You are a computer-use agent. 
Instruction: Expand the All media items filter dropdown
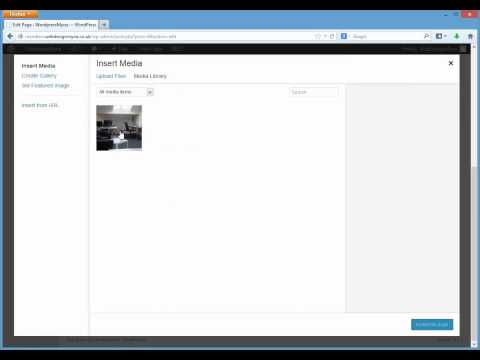[125, 92]
